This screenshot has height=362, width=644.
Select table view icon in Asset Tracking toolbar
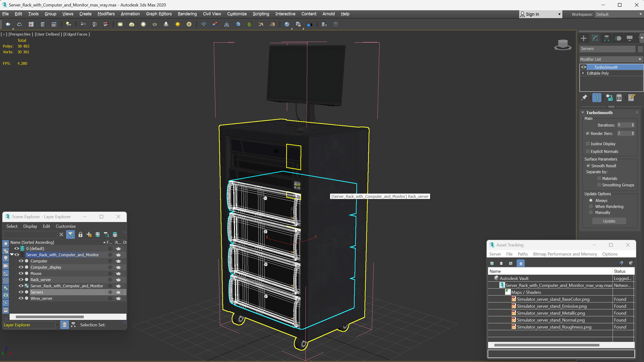click(521, 263)
